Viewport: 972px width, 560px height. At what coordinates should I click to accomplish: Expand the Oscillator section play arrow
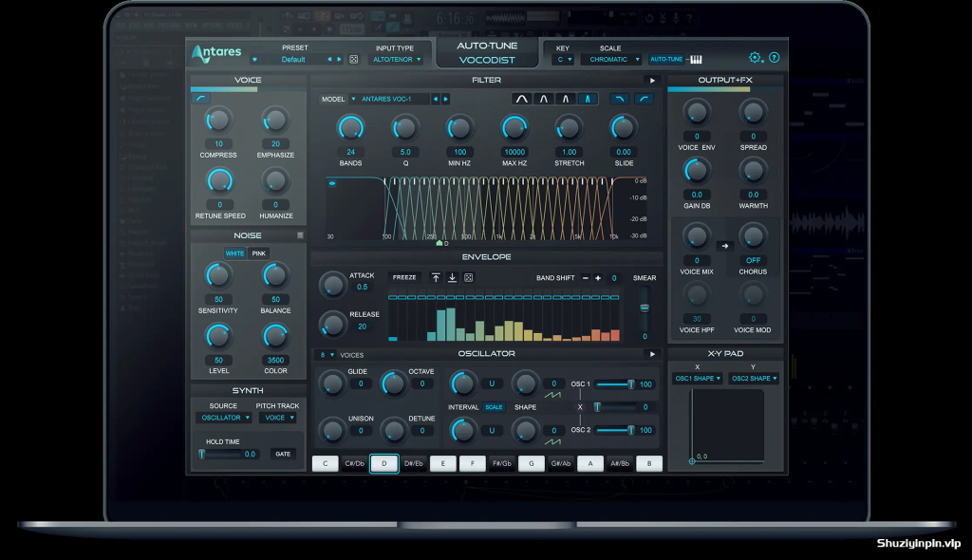[652, 354]
